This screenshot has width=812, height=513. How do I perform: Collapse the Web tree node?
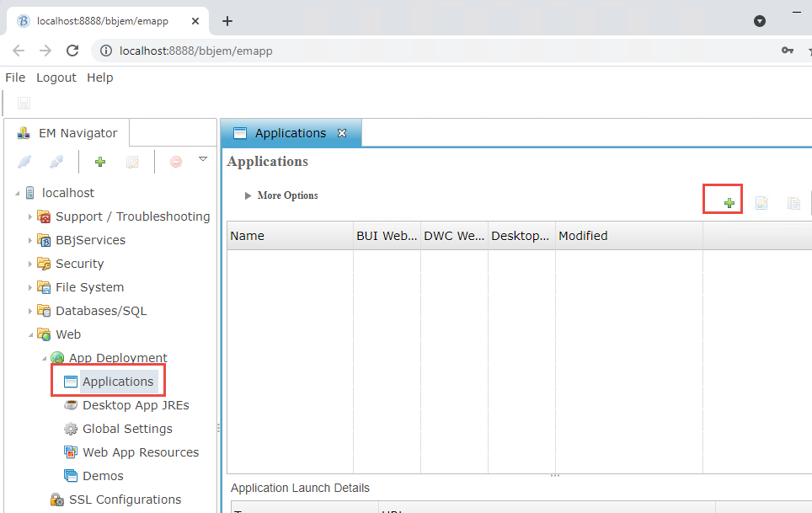pyautogui.click(x=30, y=335)
